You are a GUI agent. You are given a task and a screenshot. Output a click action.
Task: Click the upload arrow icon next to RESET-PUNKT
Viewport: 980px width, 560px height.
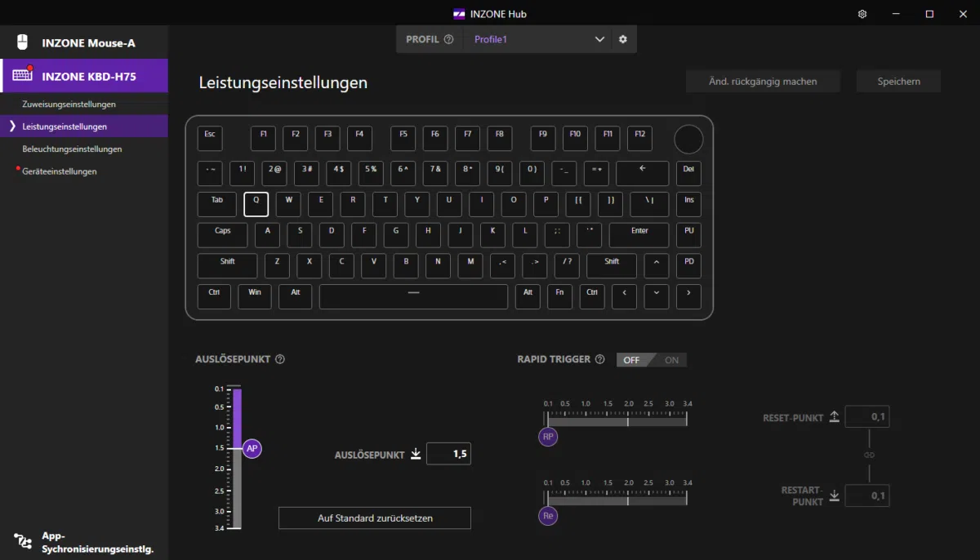[x=834, y=416]
